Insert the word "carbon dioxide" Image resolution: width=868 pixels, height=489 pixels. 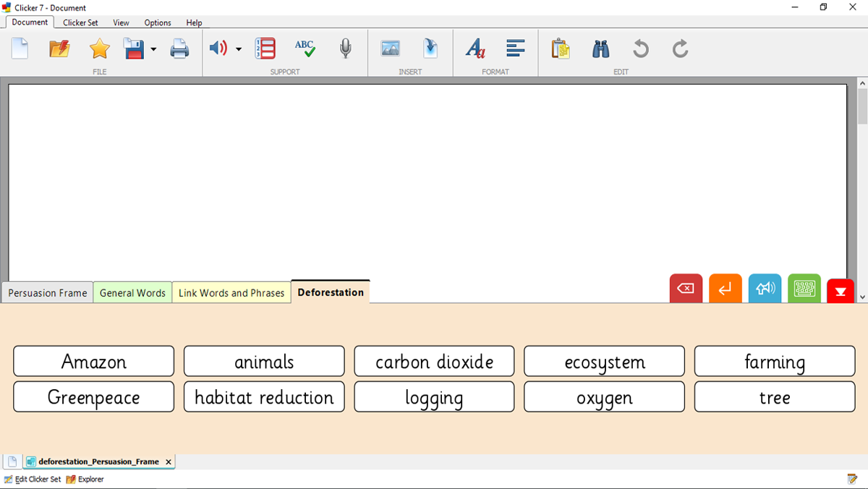pos(434,362)
